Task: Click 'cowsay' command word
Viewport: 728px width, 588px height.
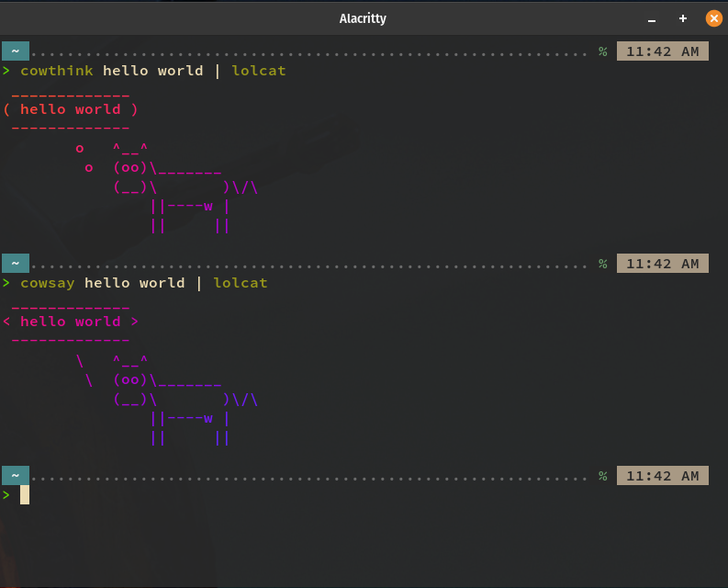Action: [x=48, y=283]
